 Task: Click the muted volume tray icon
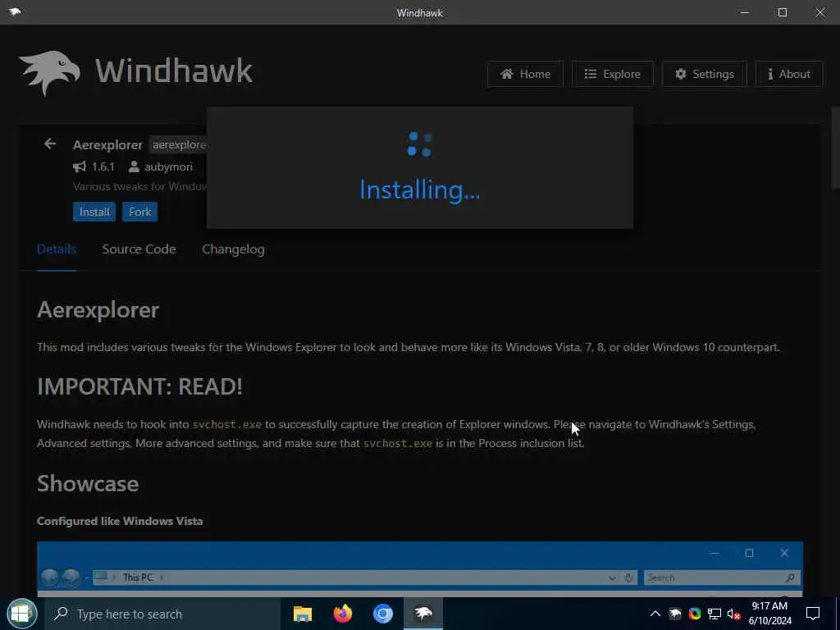pos(734,614)
